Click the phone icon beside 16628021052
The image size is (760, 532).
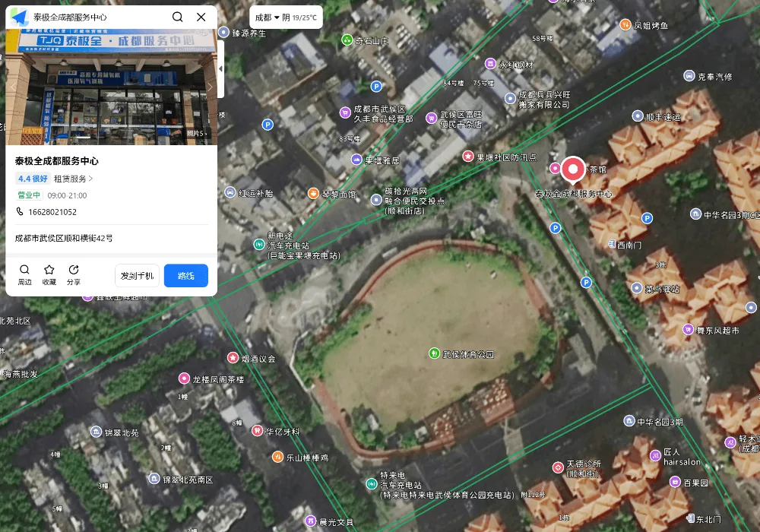(20, 211)
